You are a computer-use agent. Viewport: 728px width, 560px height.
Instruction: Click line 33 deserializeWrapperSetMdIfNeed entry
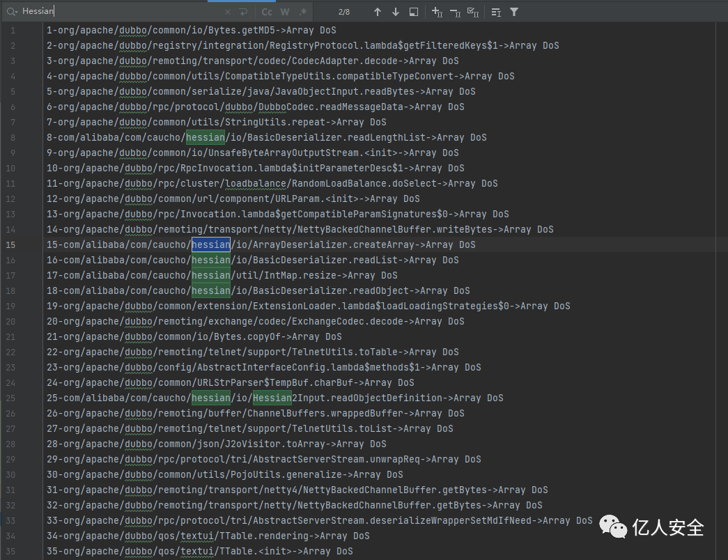(x=320, y=520)
